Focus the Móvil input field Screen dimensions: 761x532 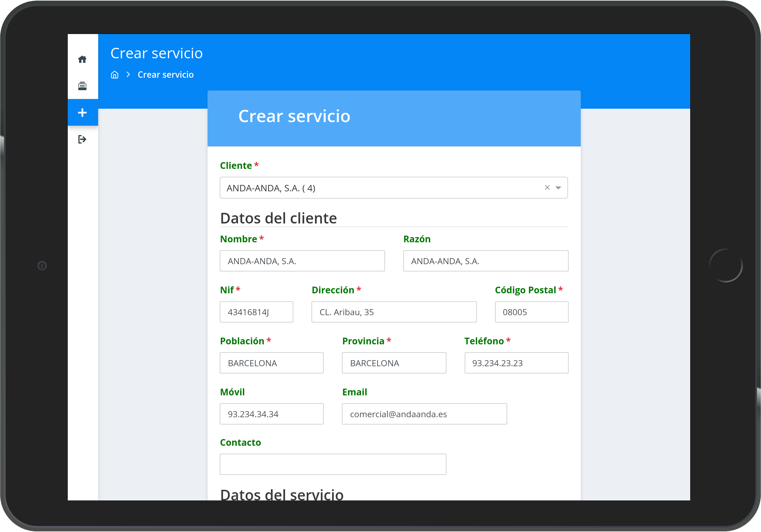point(271,414)
